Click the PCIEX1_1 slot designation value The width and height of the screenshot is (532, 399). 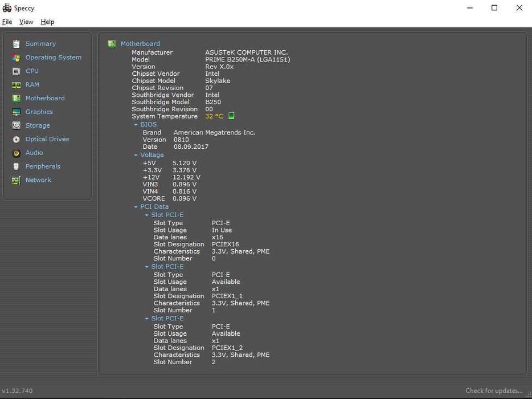[227, 296]
